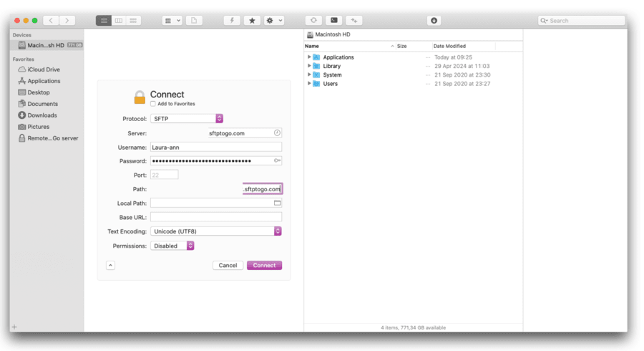This screenshot has height=351, width=644.
Task: Select the Applications folder row in file list
Action: (x=413, y=57)
